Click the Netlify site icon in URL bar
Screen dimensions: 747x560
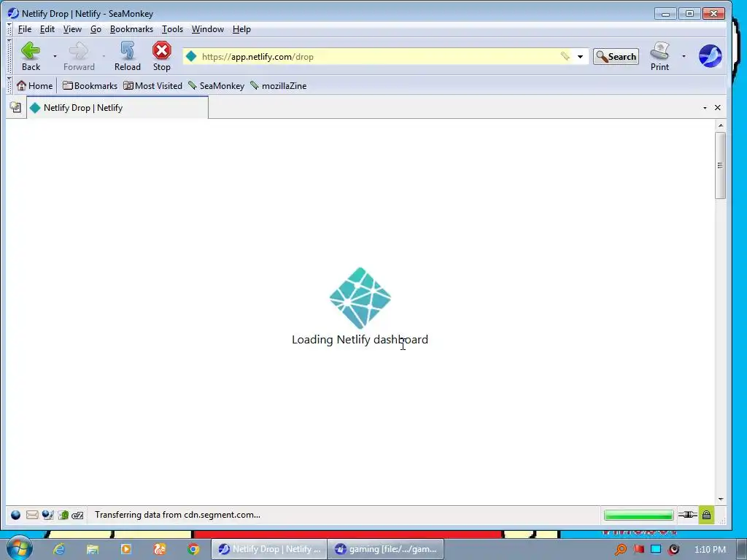click(191, 57)
